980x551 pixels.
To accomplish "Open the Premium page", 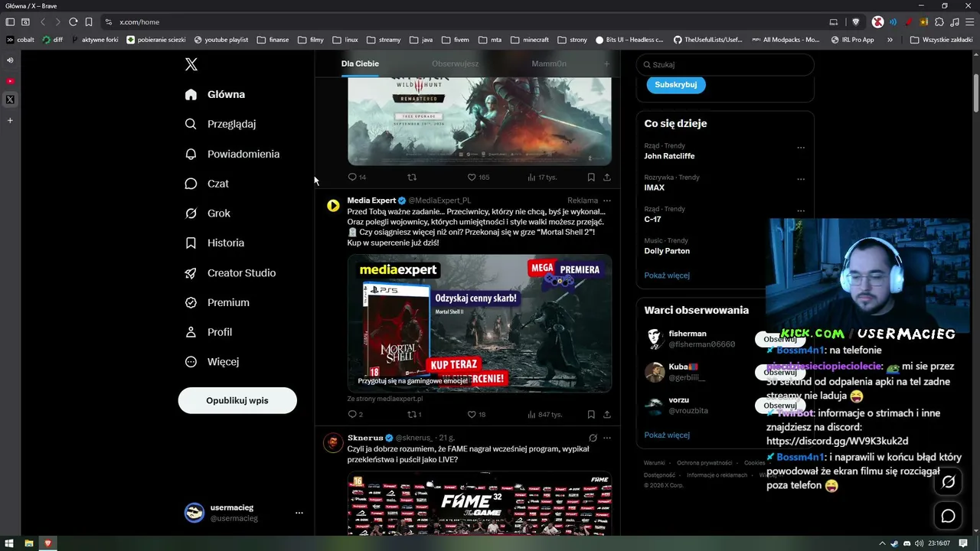I will click(217, 302).
